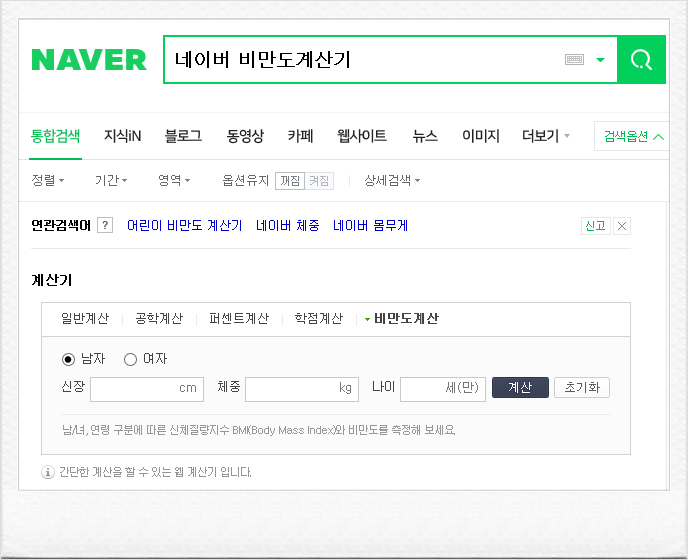Click the info icon beside 간단한 계산을
Image resolution: width=688 pixels, height=560 pixels.
tap(47, 472)
